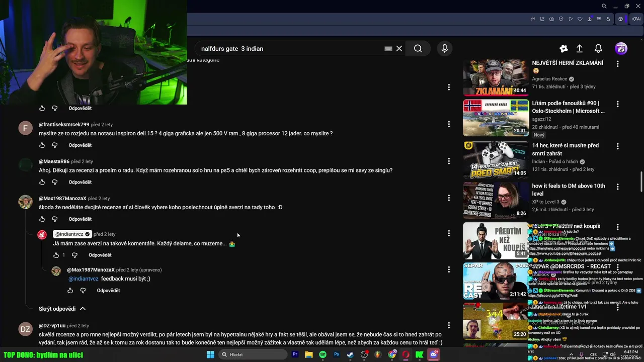
Task: Collapse replies via Skrýt odpovědi
Action: 62,309
